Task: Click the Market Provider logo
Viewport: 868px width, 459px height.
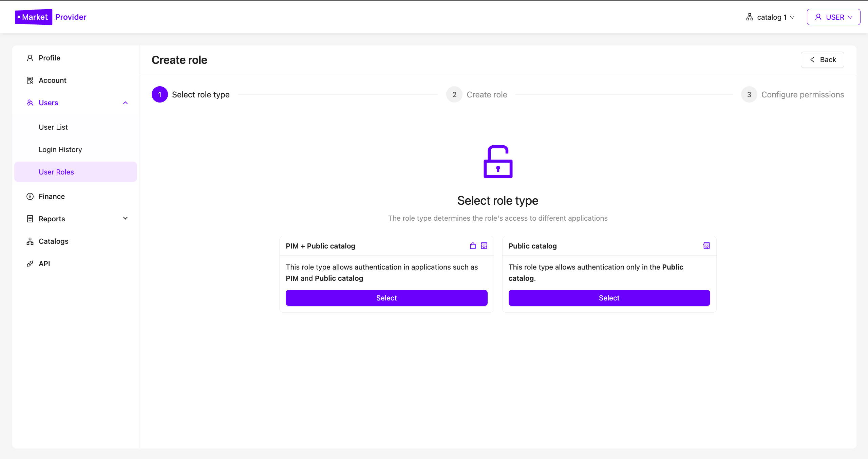Action: pyautogui.click(x=51, y=17)
